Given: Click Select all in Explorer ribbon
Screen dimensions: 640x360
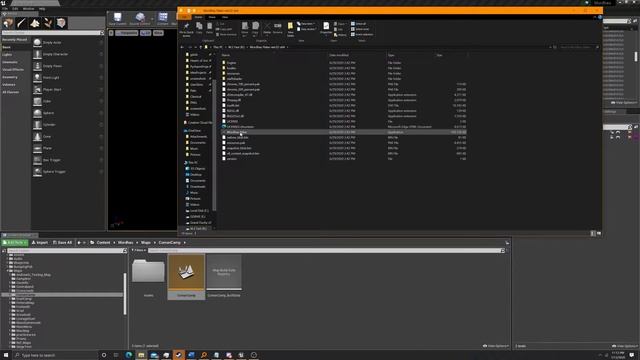Looking at the screenshot, I should click(x=359, y=24).
